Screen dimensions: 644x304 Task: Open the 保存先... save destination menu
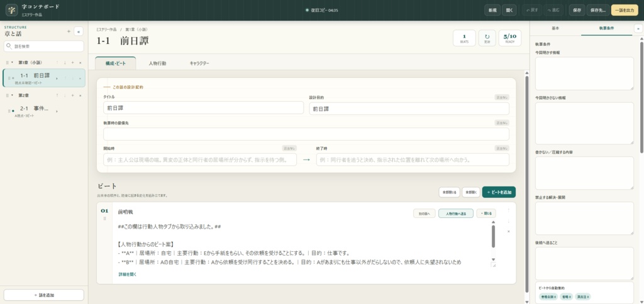point(598,10)
